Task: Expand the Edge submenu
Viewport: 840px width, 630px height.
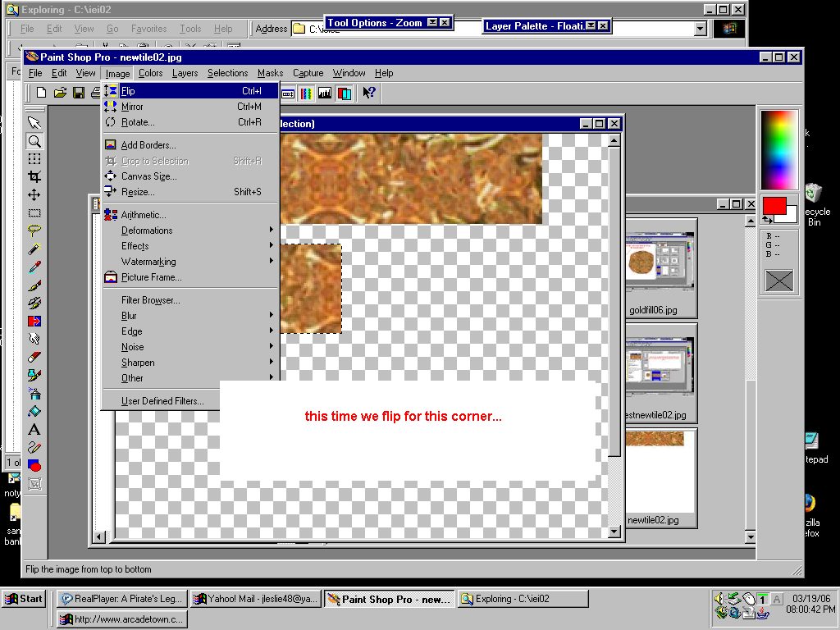Action: coord(190,331)
